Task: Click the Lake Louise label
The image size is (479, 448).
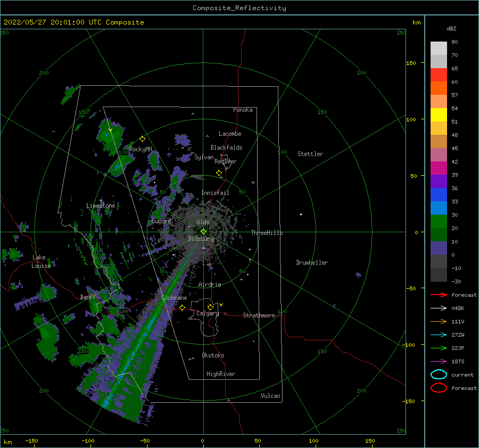Action: pos(41,262)
